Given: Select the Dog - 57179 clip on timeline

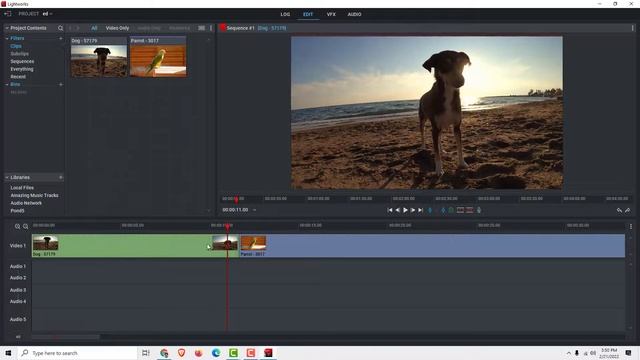Looking at the screenshot, I should coord(136,246).
